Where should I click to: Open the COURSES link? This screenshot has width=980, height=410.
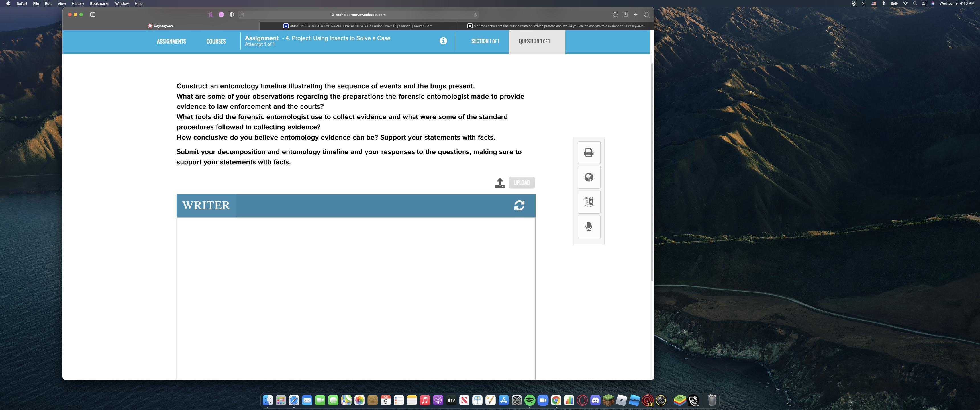pos(216,42)
